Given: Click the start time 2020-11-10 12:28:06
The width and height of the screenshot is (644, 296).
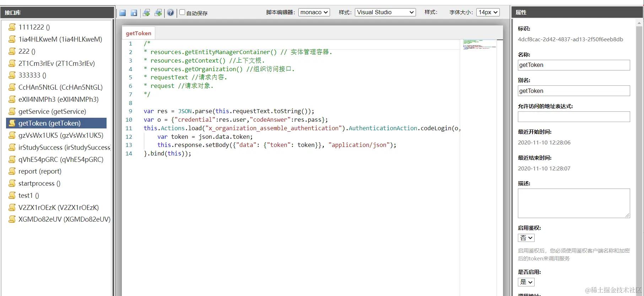Looking at the screenshot, I should 544,143.
